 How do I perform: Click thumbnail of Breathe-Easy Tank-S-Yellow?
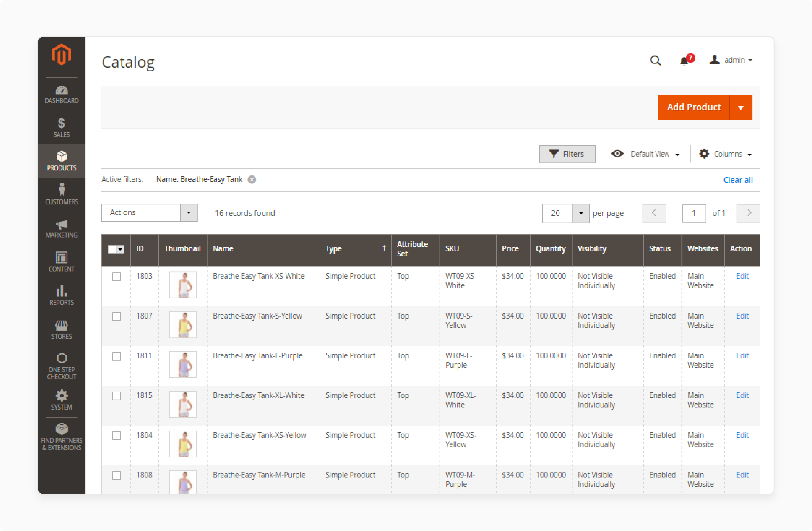183,325
